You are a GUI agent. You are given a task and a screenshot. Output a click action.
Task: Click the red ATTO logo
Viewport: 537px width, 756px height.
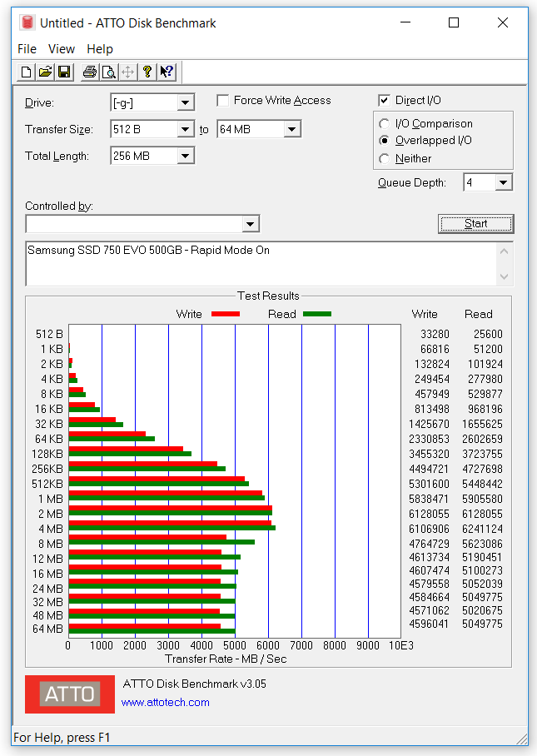click(x=70, y=694)
